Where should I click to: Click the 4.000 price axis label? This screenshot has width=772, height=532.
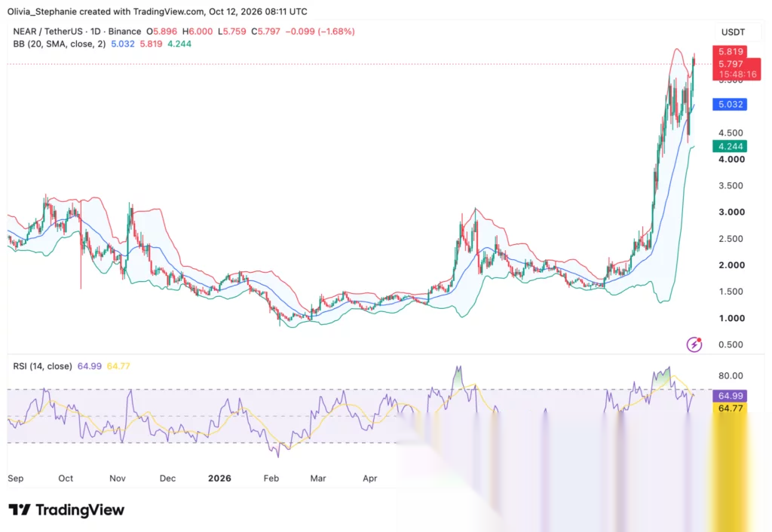[731, 160]
